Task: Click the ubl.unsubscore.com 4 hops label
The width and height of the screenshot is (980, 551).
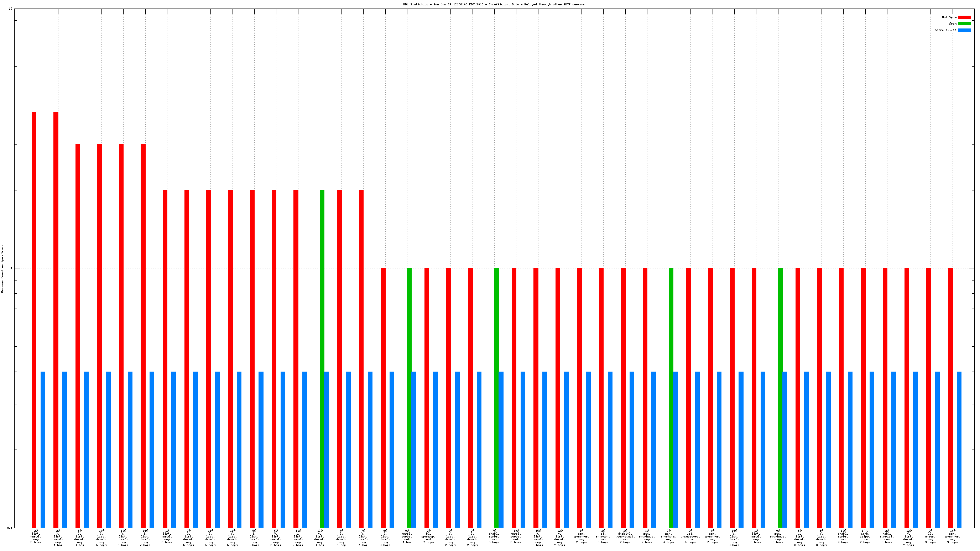Action: tap(690, 536)
